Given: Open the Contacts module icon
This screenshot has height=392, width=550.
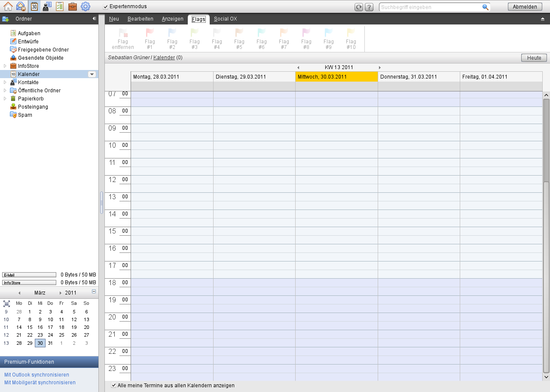Looking at the screenshot, I should coord(47,6).
